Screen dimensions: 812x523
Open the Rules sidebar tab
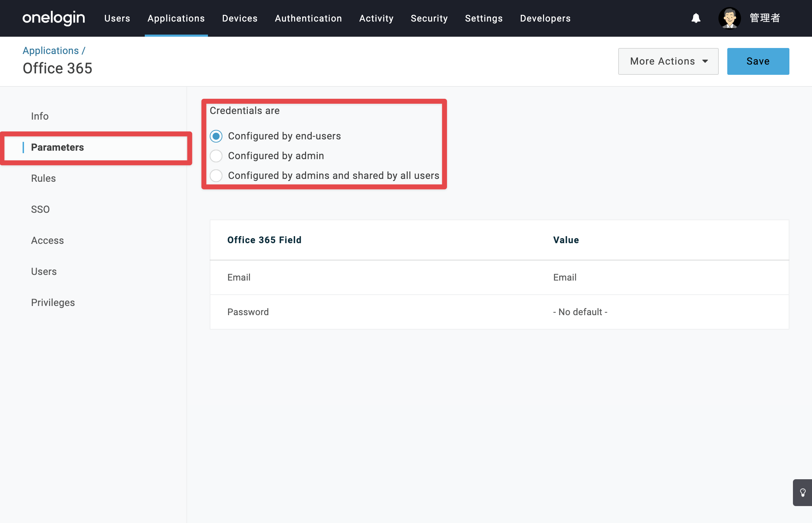43,178
